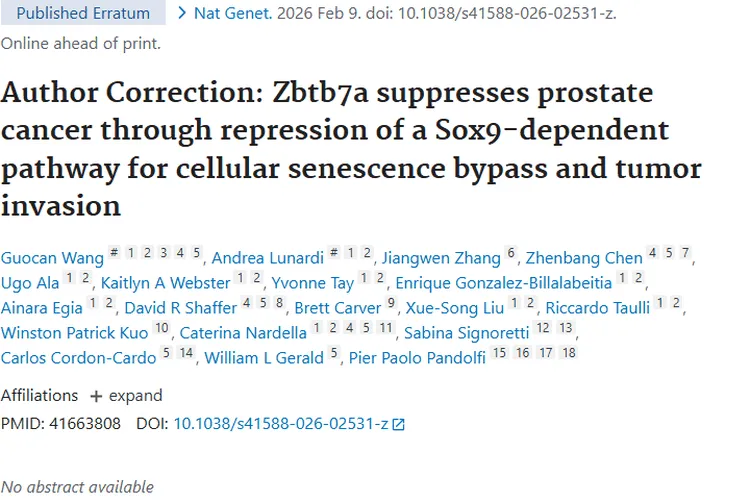Click the Published Erratum badge
Image resolution: width=750 pixels, height=500 pixels.
[84, 14]
